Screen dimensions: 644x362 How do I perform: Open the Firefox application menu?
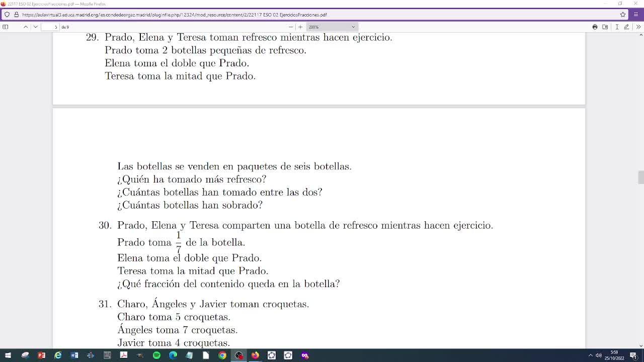click(635, 15)
